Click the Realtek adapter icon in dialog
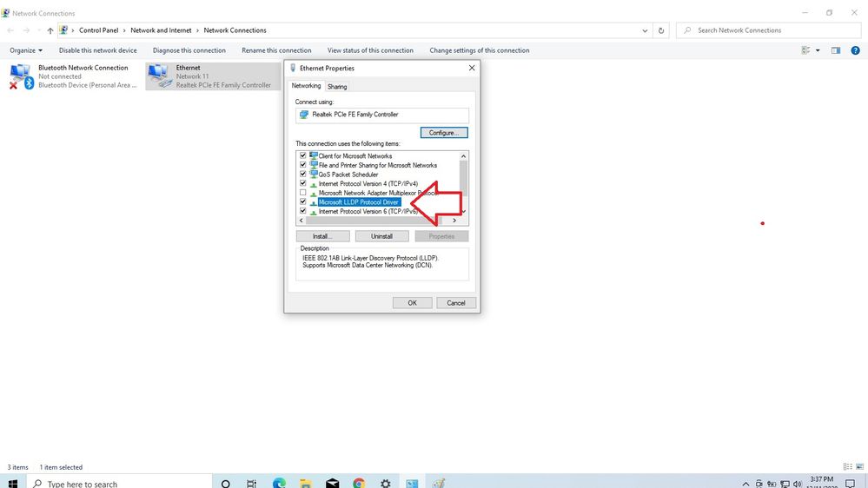 click(304, 115)
